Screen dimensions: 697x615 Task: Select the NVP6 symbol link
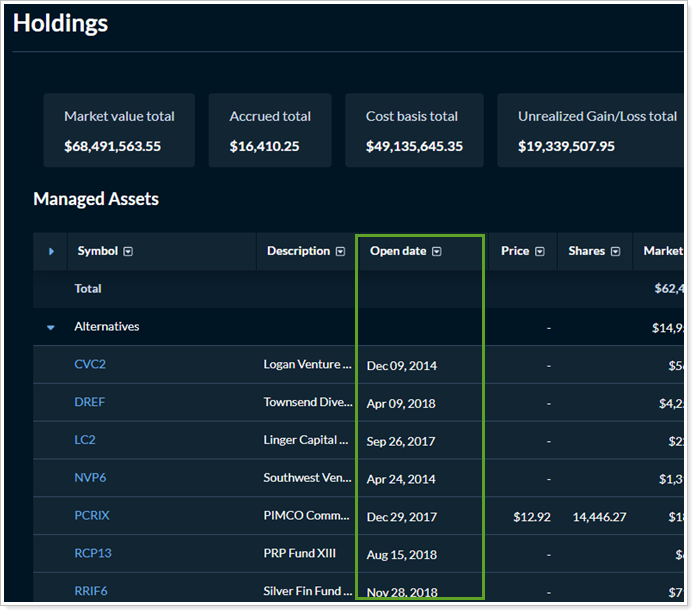90,478
